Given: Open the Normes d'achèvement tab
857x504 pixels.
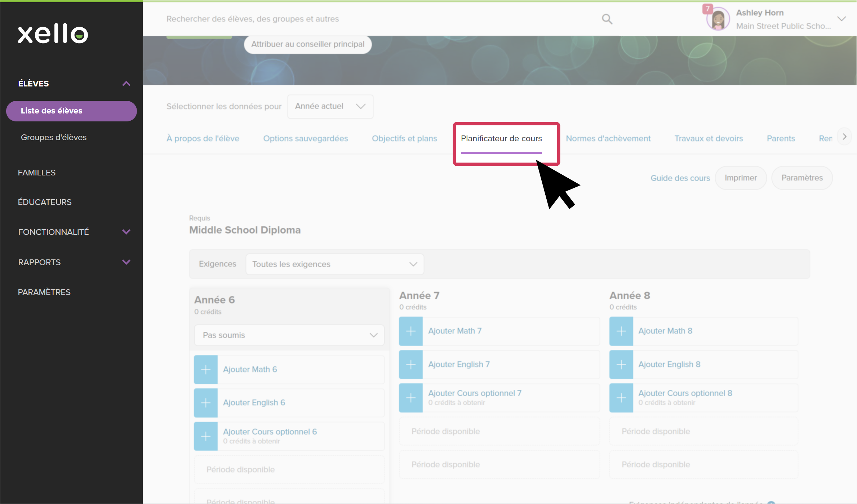Looking at the screenshot, I should [x=608, y=138].
